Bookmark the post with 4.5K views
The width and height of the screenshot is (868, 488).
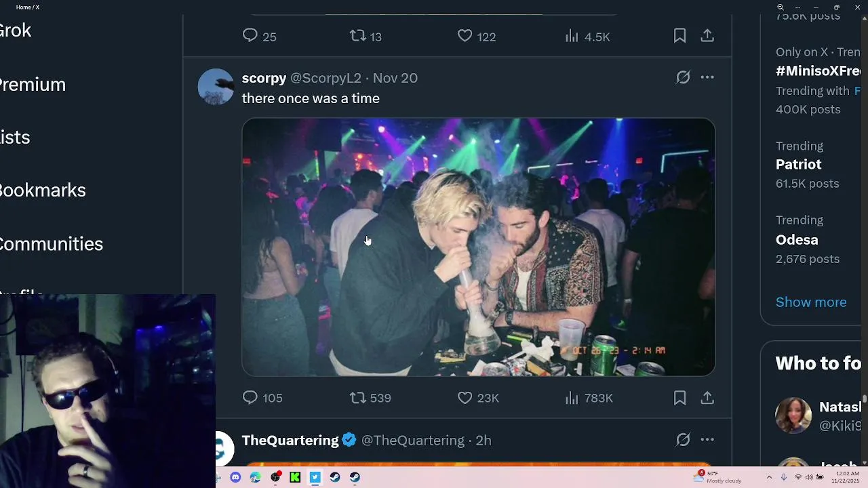coord(679,36)
